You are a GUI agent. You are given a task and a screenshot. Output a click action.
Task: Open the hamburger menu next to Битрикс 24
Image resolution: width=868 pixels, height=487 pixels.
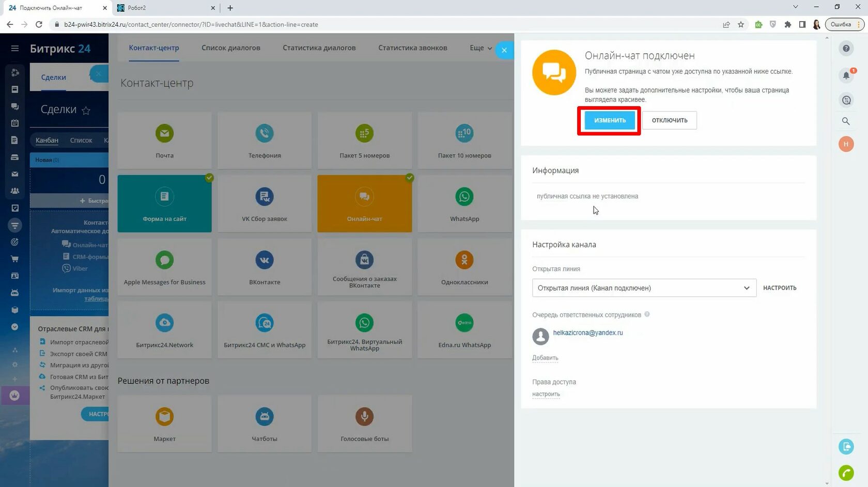click(x=15, y=49)
